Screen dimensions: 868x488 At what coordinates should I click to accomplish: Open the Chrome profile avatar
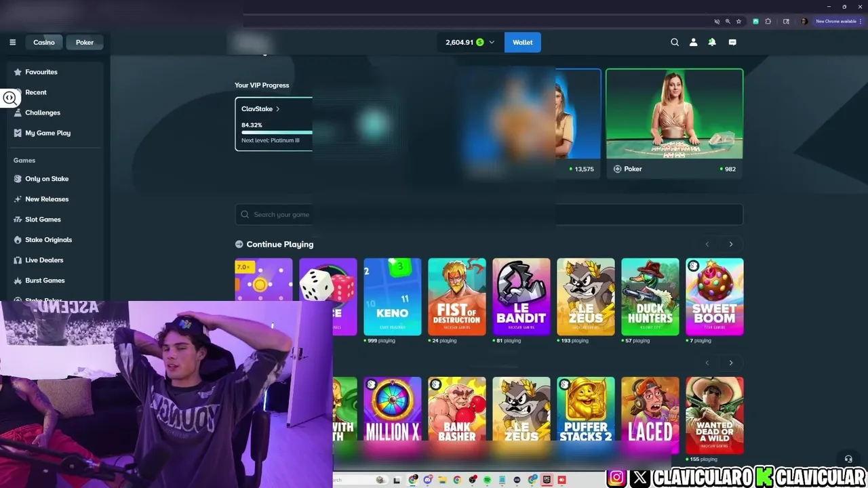pyautogui.click(x=804, y=22)
